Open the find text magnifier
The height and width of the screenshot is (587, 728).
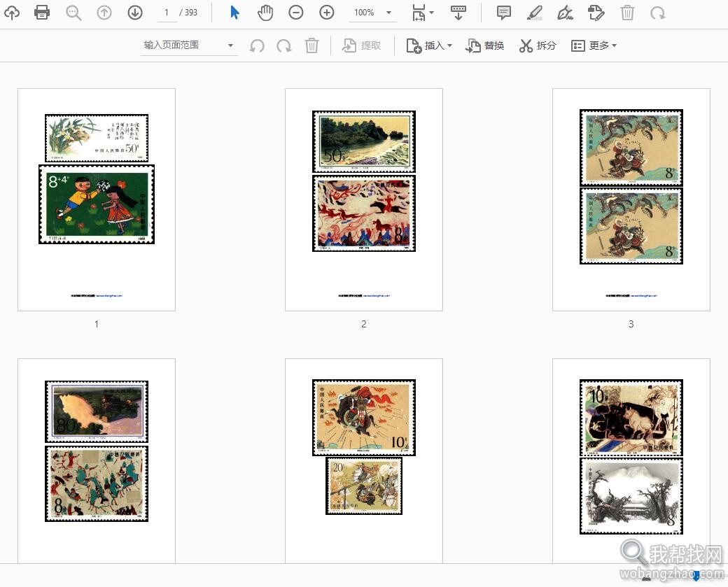pos(73,13)
